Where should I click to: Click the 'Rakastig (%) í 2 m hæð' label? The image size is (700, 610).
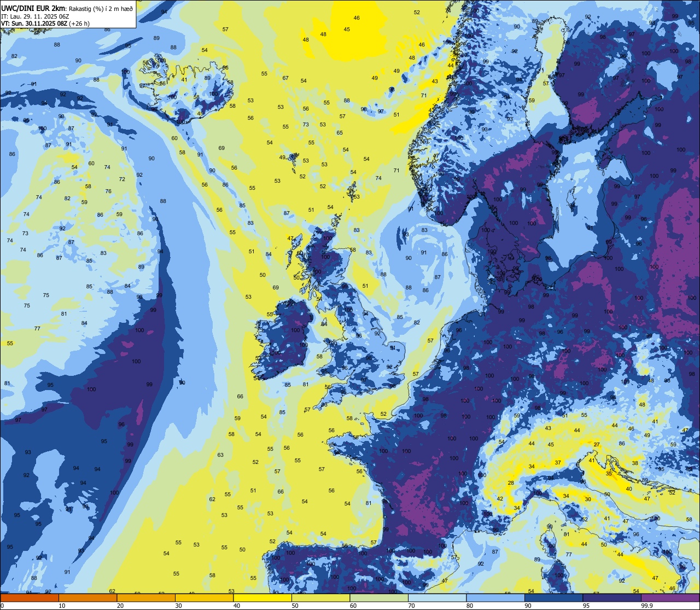click(101, 8)
